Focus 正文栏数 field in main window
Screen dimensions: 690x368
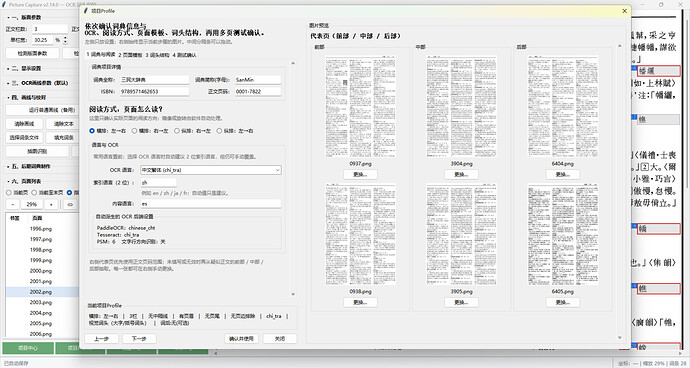click(50, 29)
